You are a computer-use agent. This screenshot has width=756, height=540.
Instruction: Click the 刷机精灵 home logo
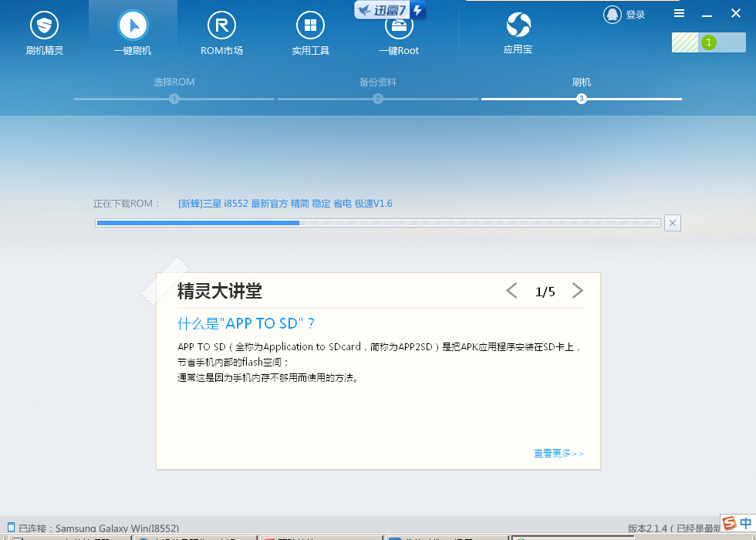click(44, 31)
